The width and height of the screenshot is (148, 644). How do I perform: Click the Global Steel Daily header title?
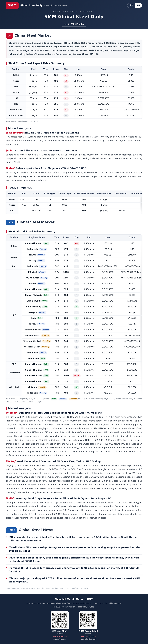point(32,5)
